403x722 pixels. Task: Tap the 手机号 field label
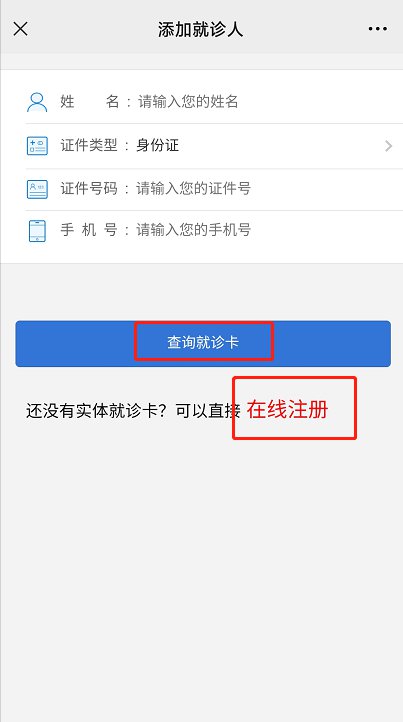[x=89, y=230]
